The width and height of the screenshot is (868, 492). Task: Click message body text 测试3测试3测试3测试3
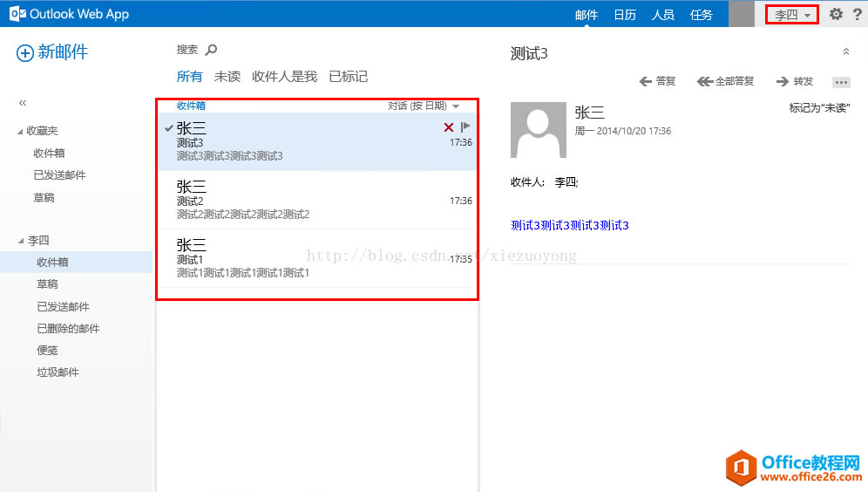point(570,225)
